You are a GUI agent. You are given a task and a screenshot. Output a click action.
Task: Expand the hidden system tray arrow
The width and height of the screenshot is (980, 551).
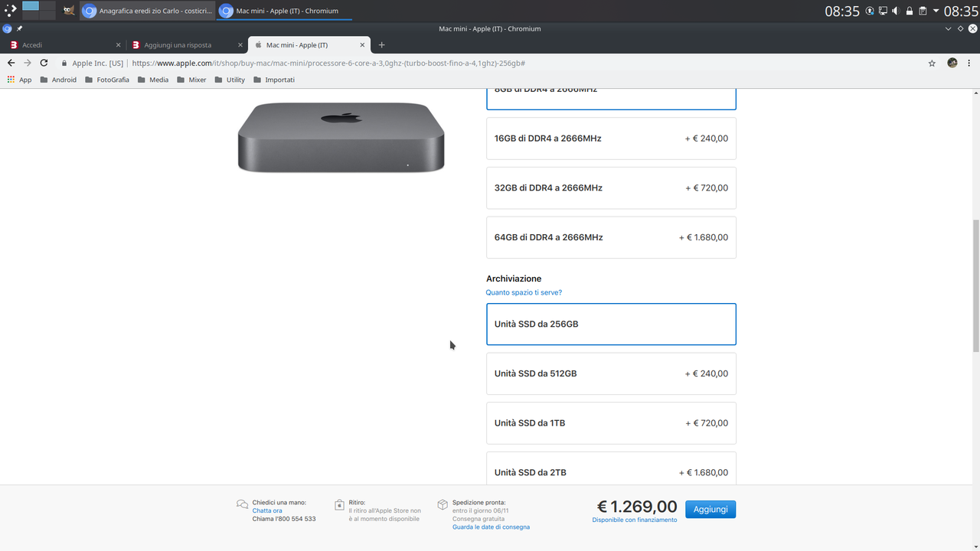click(x=936, y=11)
